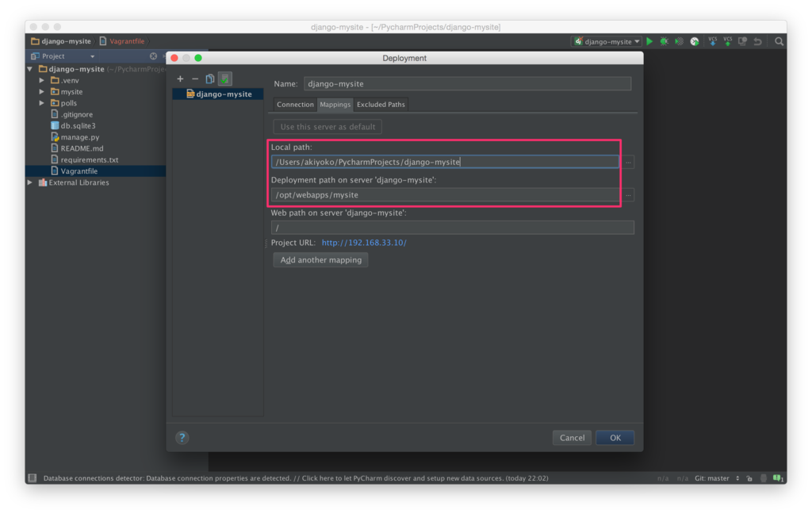Copy the selected server configuration icon
Viewport: 812px width, 514px height.
coord(209,79)
